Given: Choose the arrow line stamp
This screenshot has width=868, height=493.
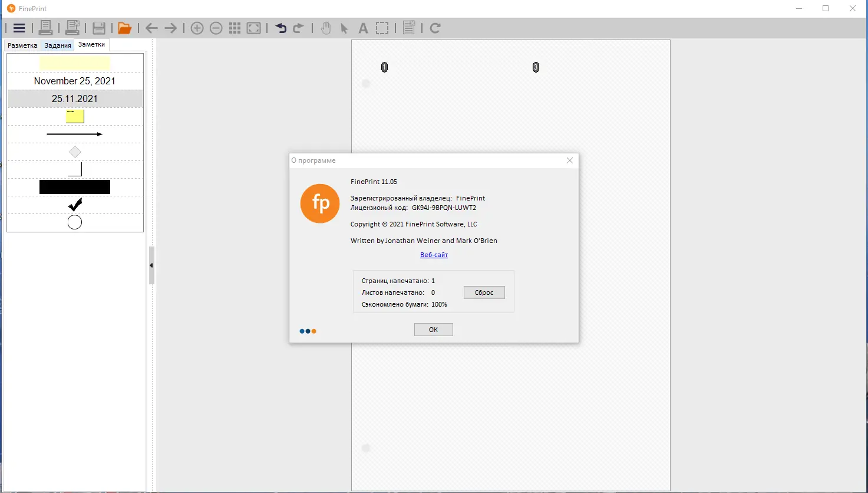Looking at the screenshot, I should point(75,134).
